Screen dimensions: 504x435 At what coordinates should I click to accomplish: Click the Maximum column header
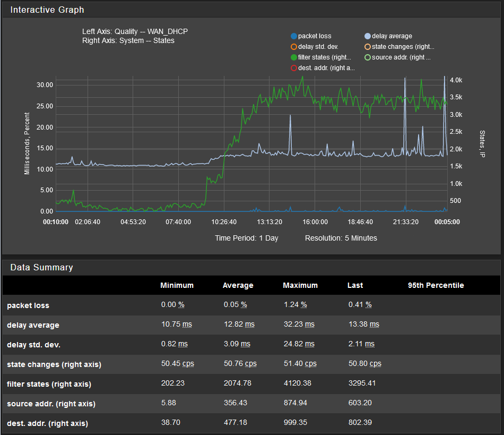[x=300, y=285]
